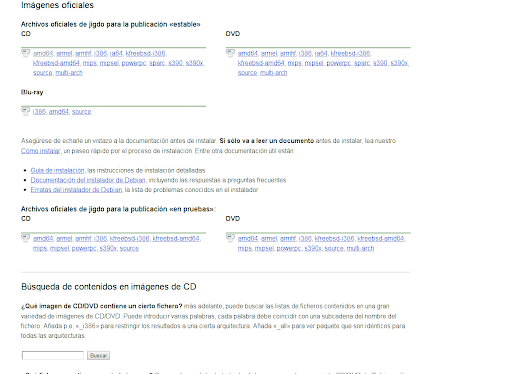Open the powerpc link in testing CD list

[x=84, y=248]
